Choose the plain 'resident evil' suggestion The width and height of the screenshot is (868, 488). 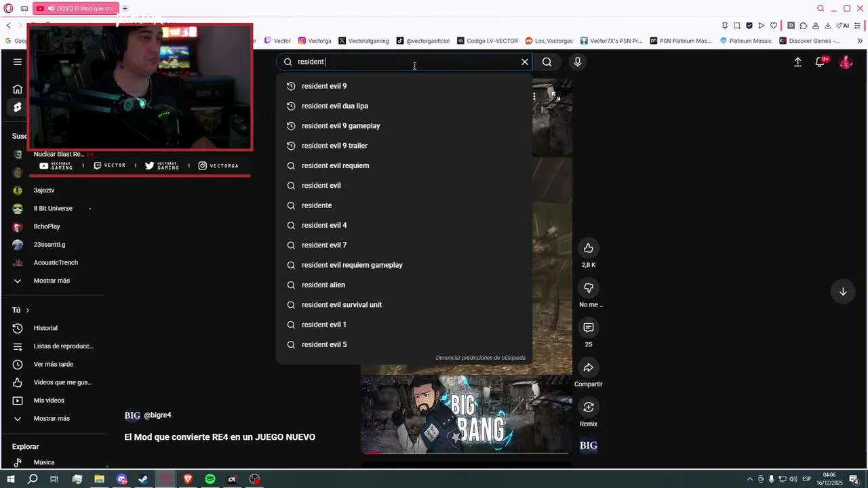403,186
